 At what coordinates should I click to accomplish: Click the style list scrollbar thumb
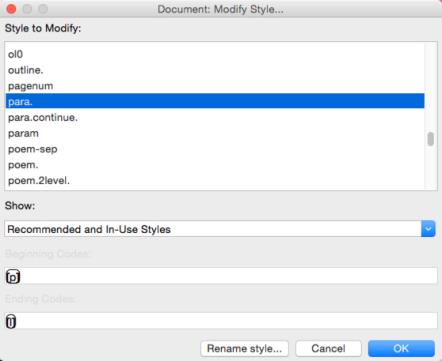pos(431,139)
